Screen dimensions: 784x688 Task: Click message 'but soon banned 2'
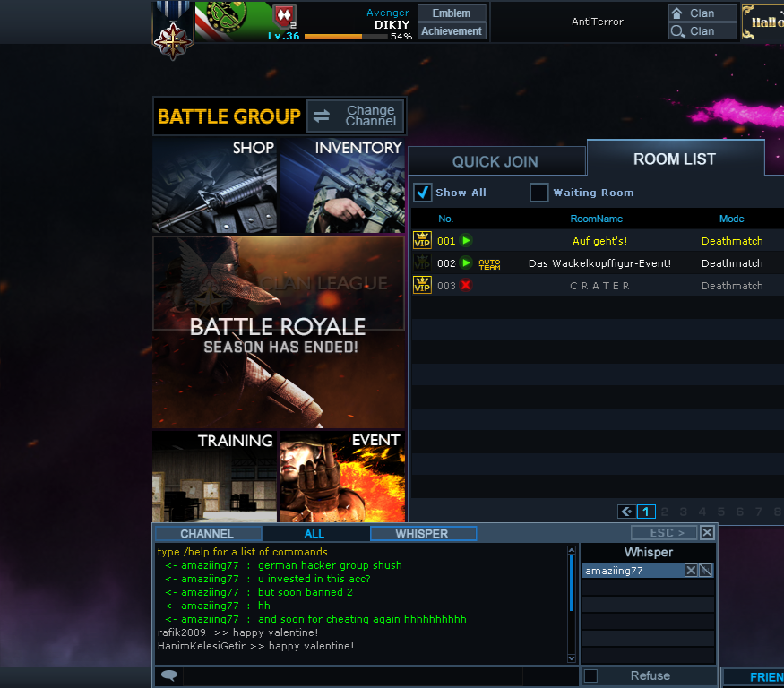[306, 592]
